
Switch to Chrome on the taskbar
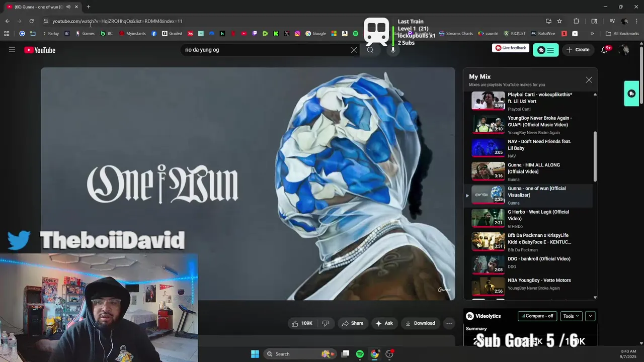(x=374, y=354)
